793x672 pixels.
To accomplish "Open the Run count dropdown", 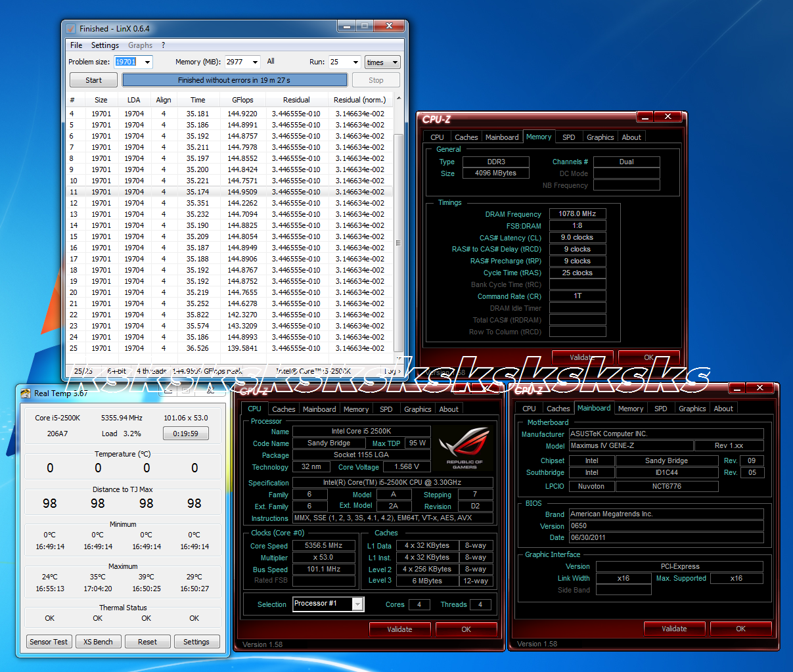I will [x=355, y=62].
